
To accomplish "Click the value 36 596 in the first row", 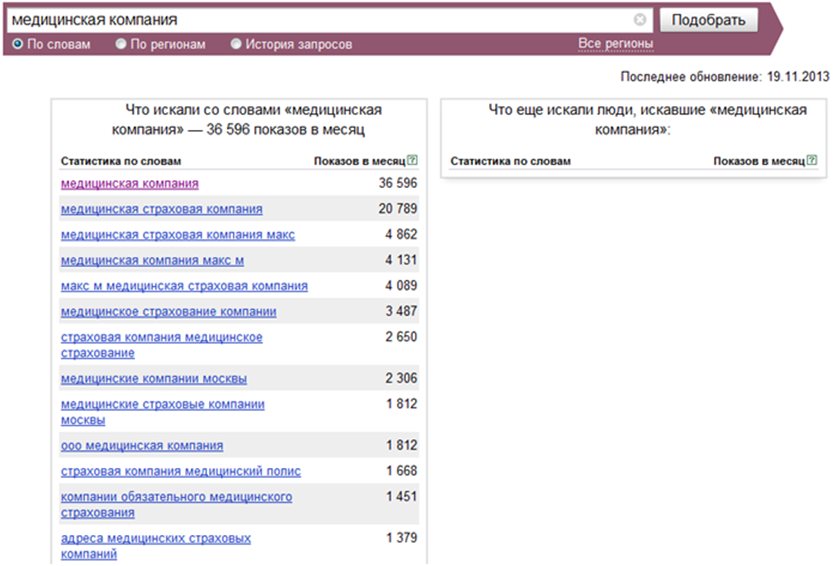I will pos(398,183).
